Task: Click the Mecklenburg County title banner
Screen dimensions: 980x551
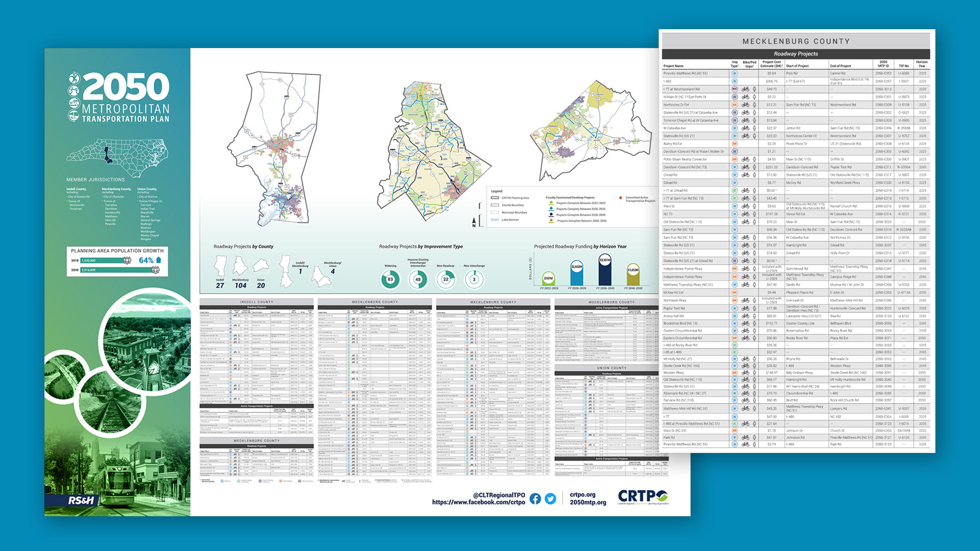Action: coord(796,41)
